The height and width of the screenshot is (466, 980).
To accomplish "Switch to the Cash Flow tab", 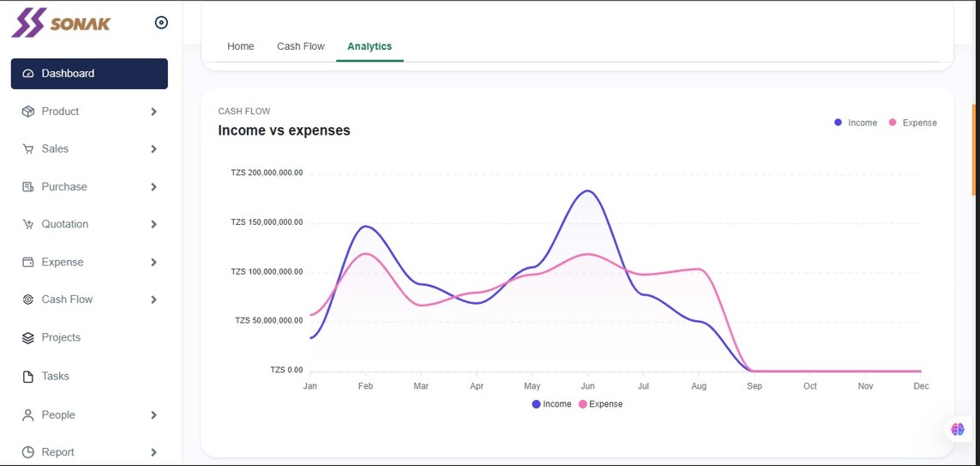I will pos(301,46).
